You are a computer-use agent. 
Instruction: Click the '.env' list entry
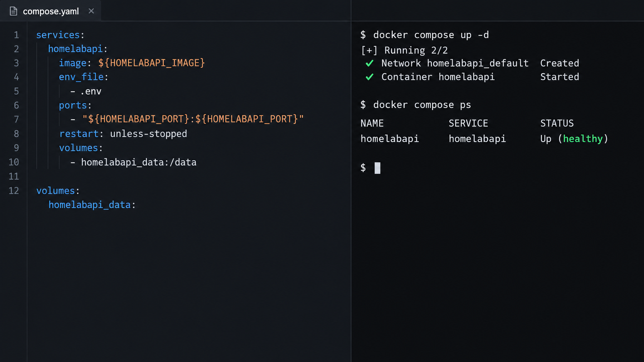coord(91,91)
